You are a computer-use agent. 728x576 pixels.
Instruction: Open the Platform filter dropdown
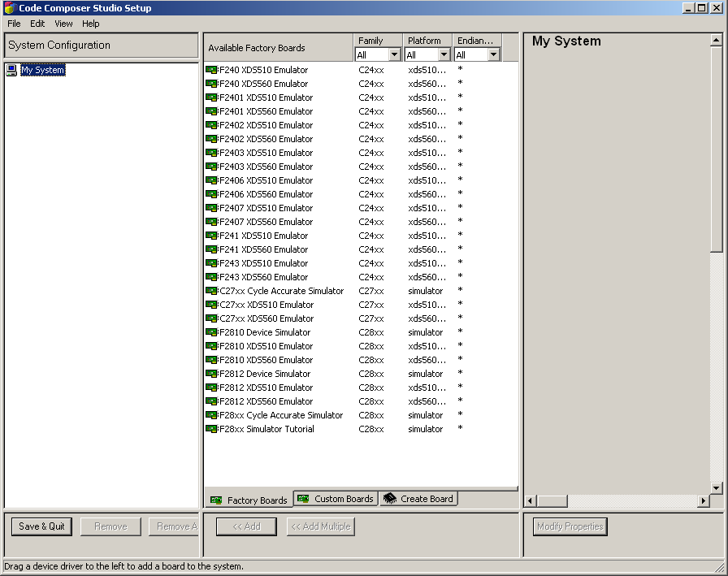[442, 54]
